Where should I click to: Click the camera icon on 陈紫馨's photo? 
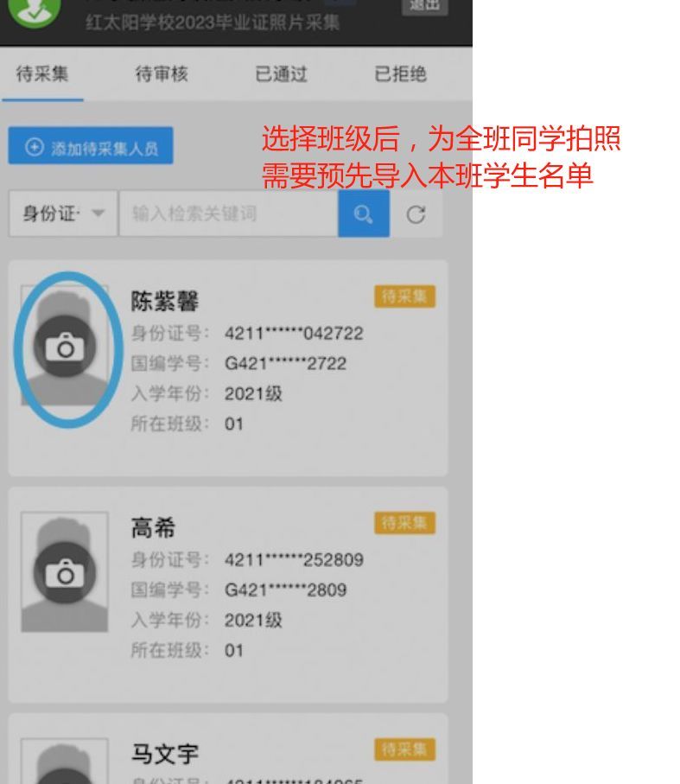point(65,347)
